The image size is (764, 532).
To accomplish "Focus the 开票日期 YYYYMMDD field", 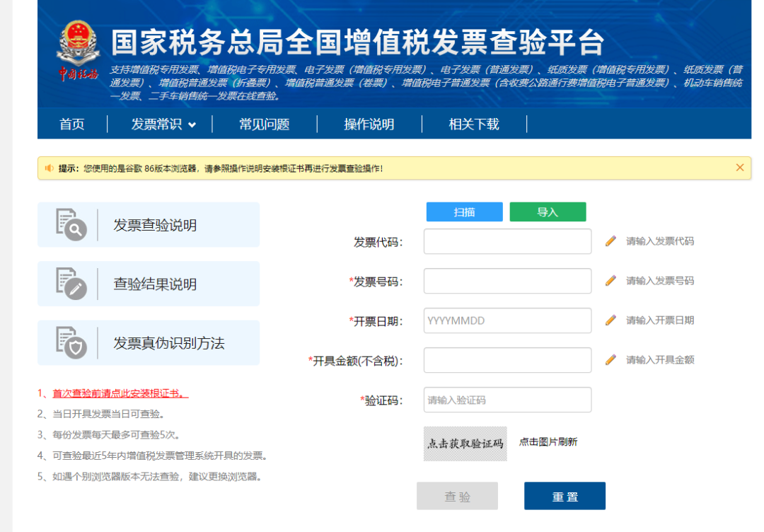I will click(x=507, y=320).
